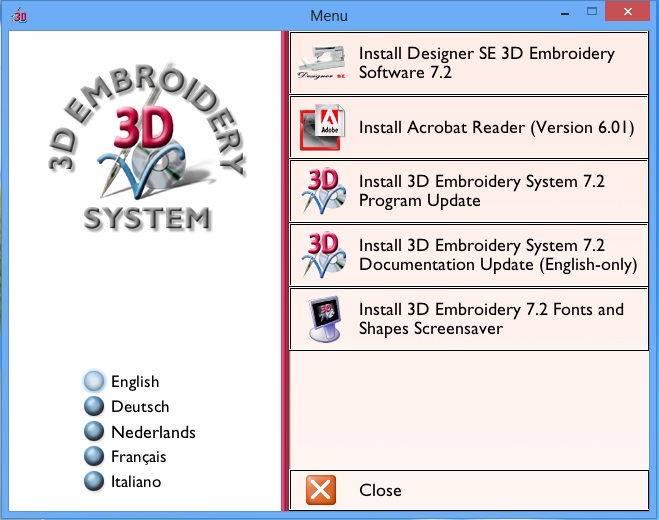This screenshot has height=520, width=659.
Task: Select the Français language radio button
Action: (x=94, y=456)
